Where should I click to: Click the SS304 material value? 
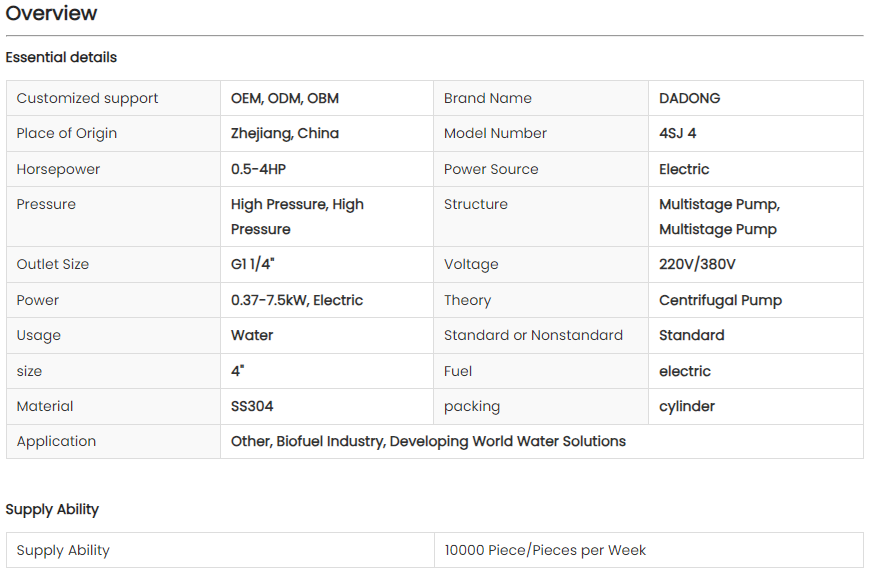pos(252,406)
